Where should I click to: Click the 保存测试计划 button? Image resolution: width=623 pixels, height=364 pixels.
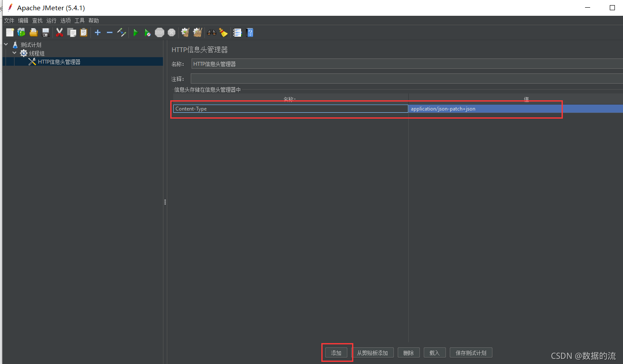click(x=471, y=353)
